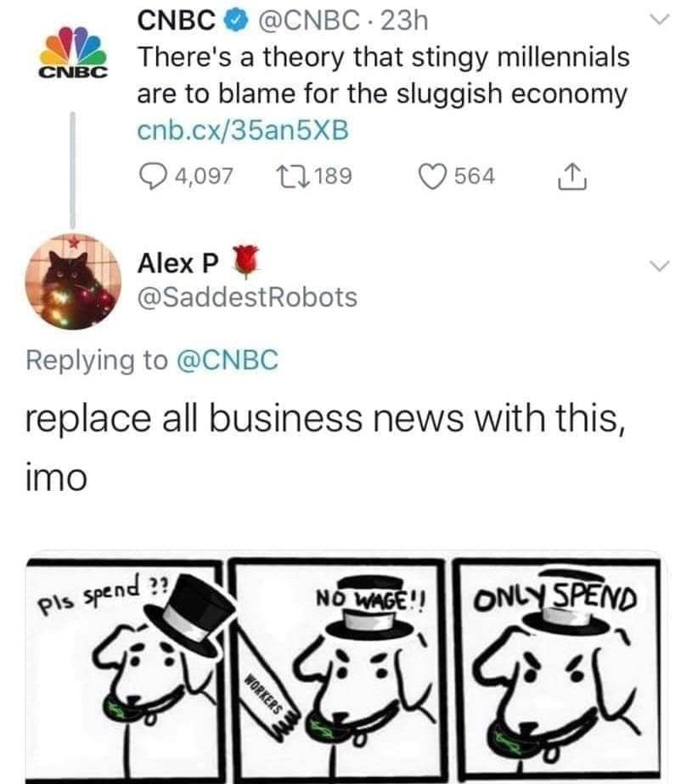Expand Alex P's tweet options chevron

(x=659, y=265)
